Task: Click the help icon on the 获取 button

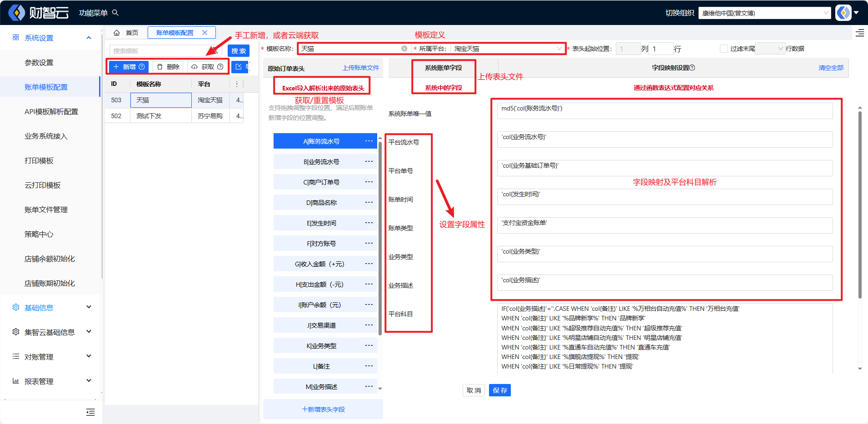Action: click(220, 67)
